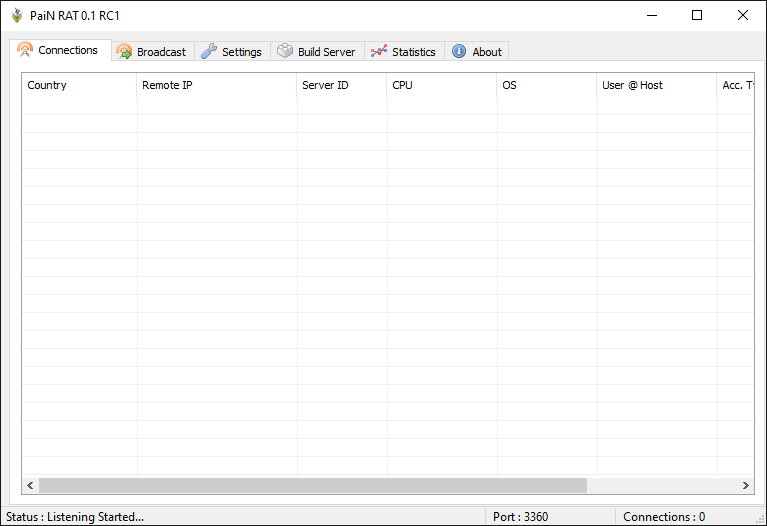
Task: Click the User @ Host column header
Action: [x=656, y=85]
